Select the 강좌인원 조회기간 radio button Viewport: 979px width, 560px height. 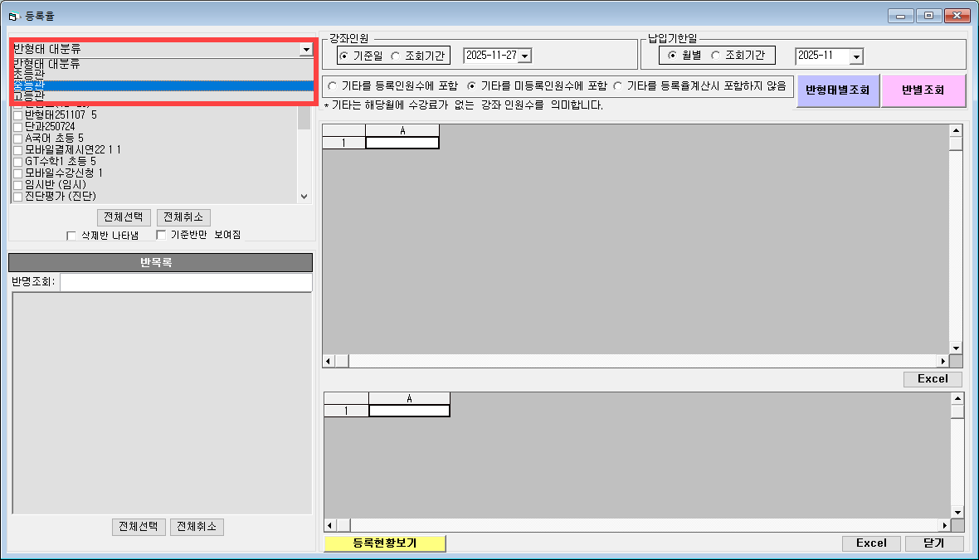(396, 56)
